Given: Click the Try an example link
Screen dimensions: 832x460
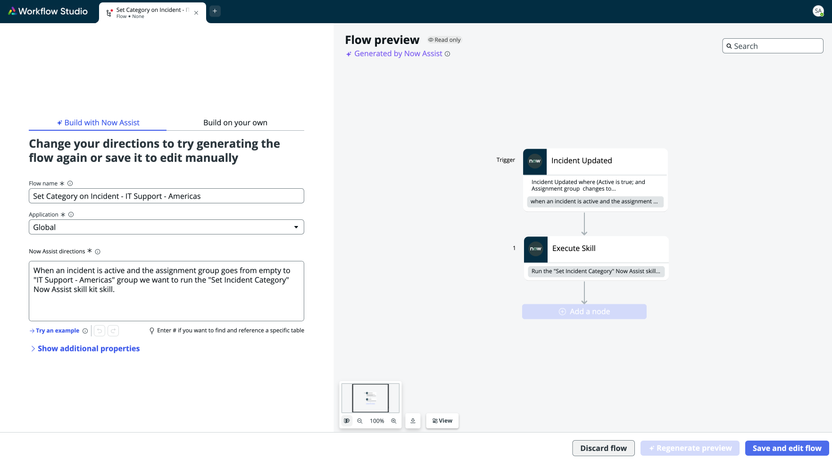Looking at the screenshot, I should [x=55, y=331].
